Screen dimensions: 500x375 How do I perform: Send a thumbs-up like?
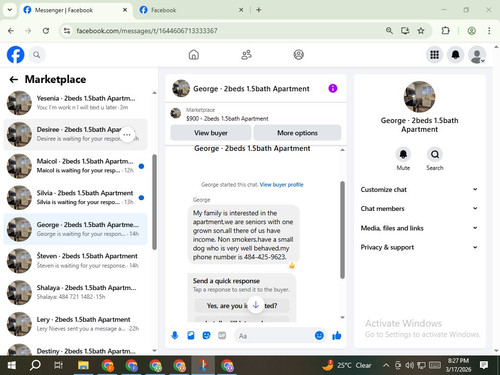coord(337,336)
